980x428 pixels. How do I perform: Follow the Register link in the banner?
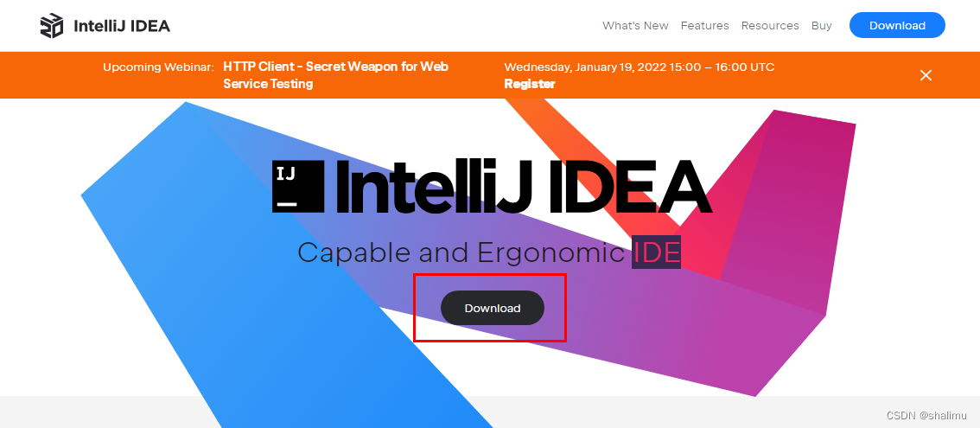pyautogui.click(x=530, y=84)
